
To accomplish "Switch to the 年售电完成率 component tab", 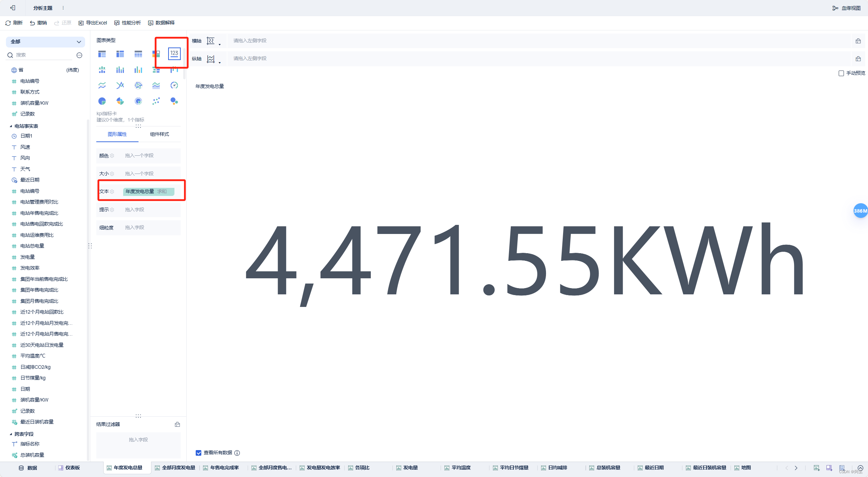I will (x=221, y=468).
